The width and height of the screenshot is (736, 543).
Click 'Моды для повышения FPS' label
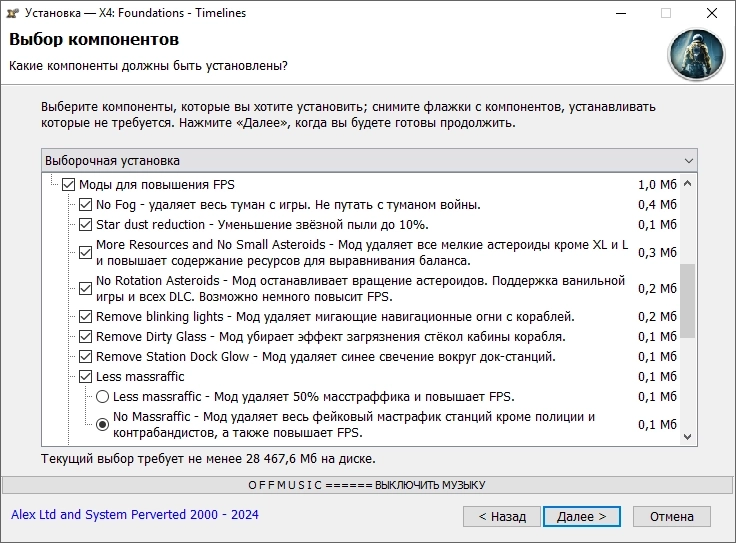[157, 184]
